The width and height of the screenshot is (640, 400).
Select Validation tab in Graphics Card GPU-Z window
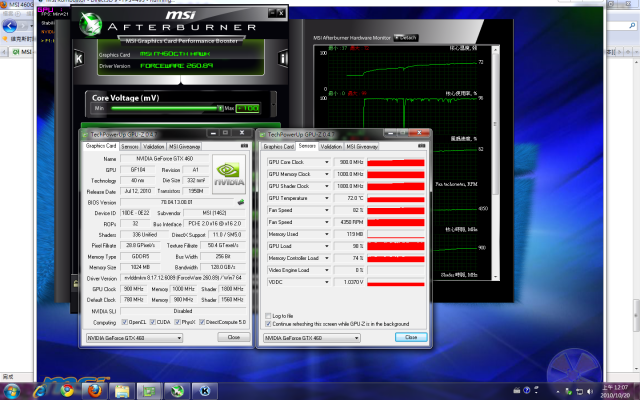pyautogui.click(x=154, y=147)
